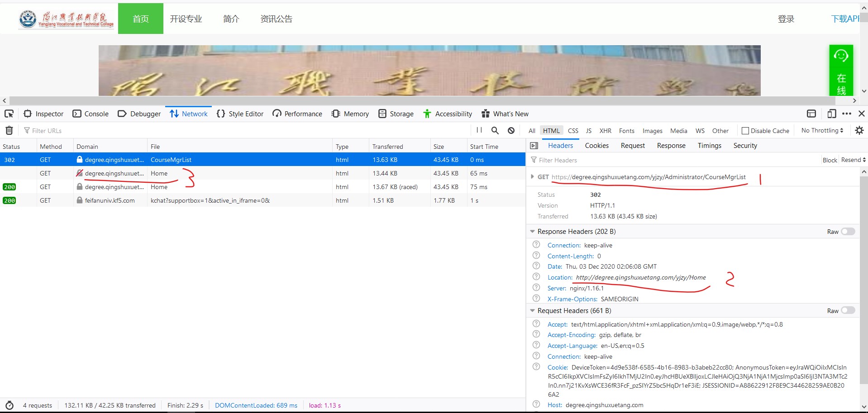This screenshot has height=413, width=868.
Task: Open help for Cookie header
Action: click(x=536, y=367)
